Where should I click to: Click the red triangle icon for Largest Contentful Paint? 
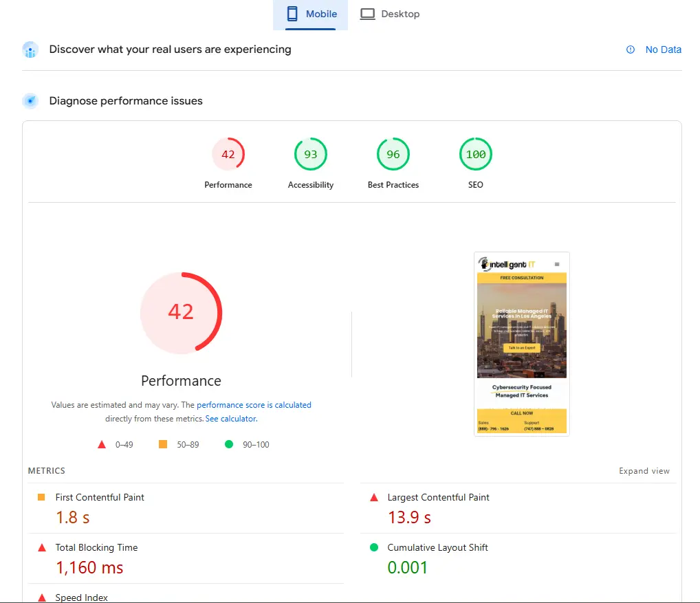[x=374, y=497]
